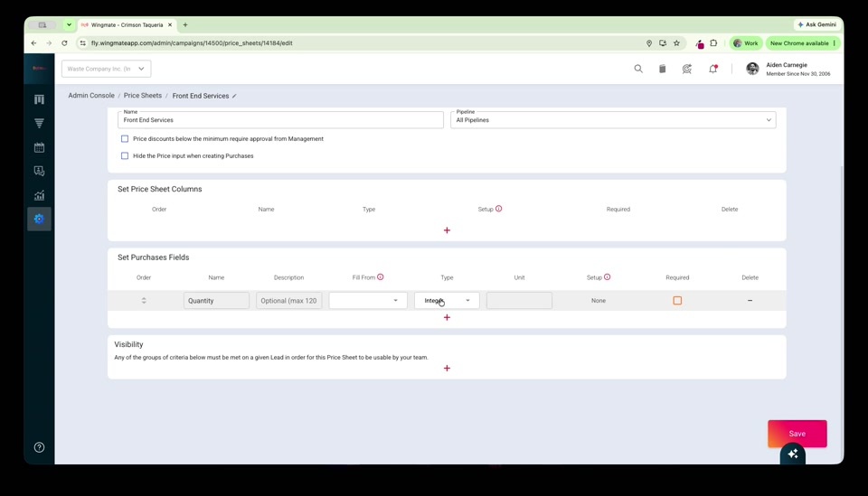Viewport: 868px width, 496px height.
Task: Click the search magnifier in top bar
Action: (x=638, y=69)
